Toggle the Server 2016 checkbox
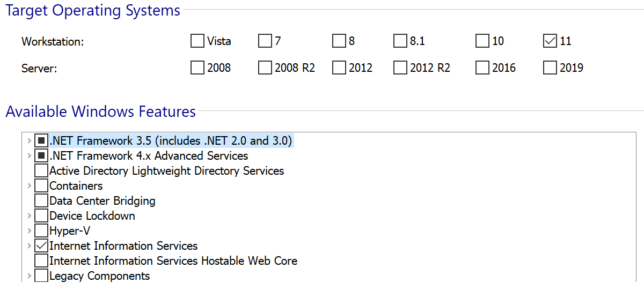This screenshot has width=644, height=283. (482, 68)
